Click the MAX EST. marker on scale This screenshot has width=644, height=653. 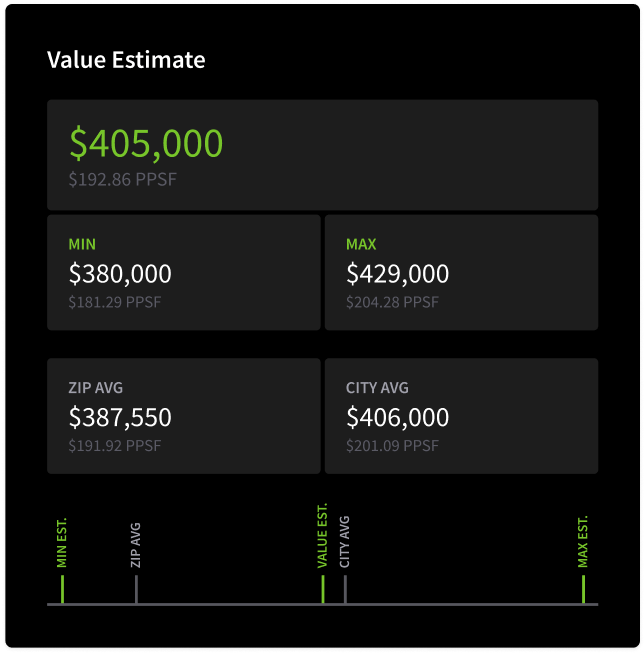click(583, 559)
